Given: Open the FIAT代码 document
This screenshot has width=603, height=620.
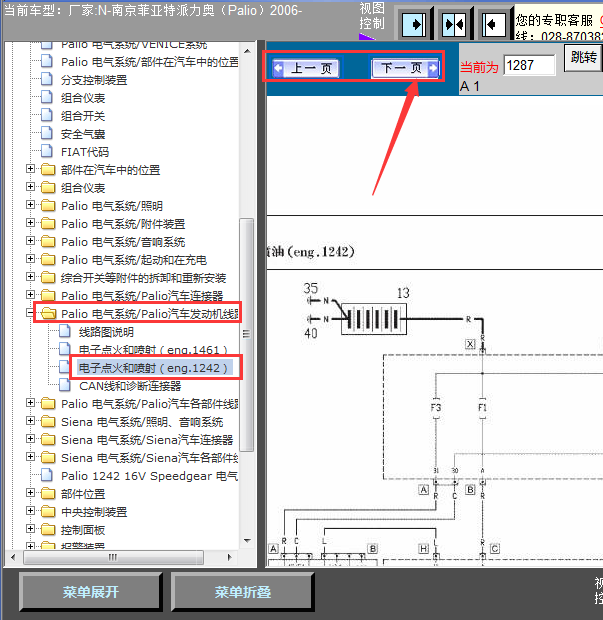Looking at the screenshot, I should pyautogui.click(x=85, y=152).
